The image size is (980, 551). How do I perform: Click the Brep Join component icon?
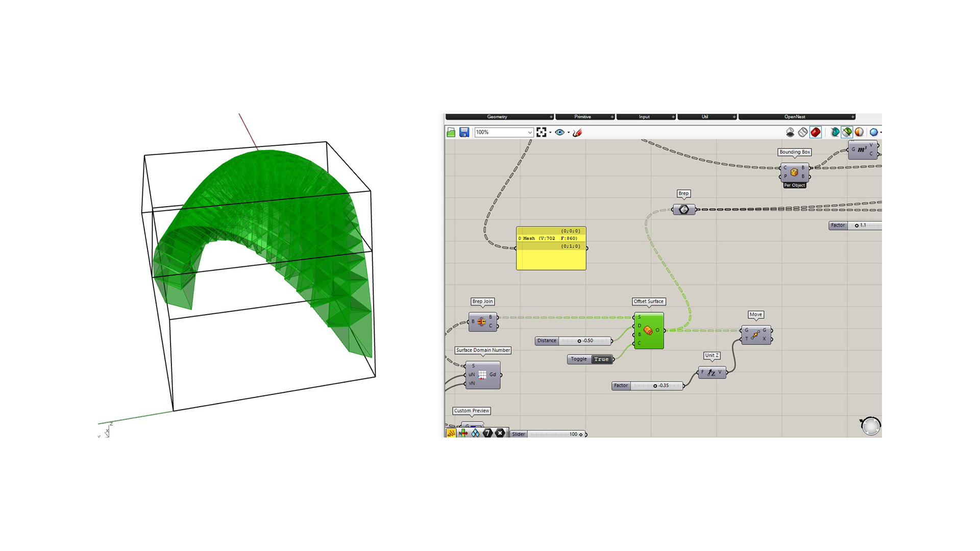tap(481, 322)
